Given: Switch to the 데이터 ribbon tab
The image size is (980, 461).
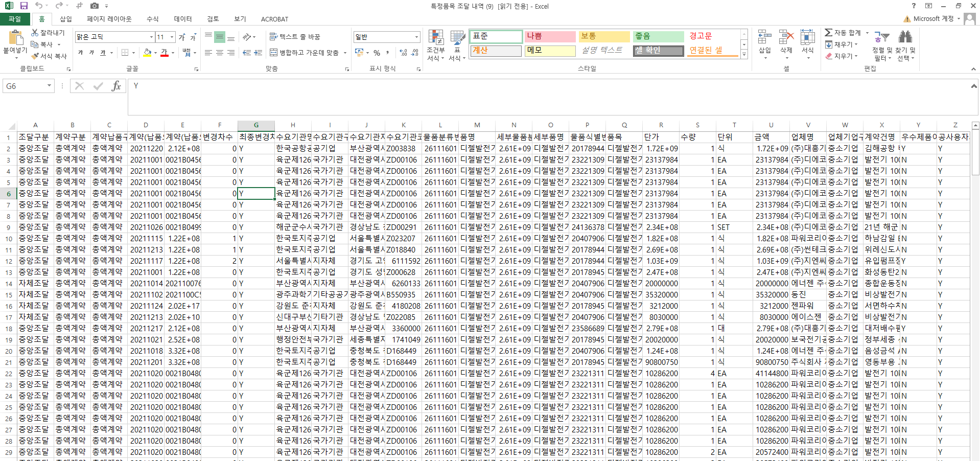Looking at the screenshot, I should point(183,19).
